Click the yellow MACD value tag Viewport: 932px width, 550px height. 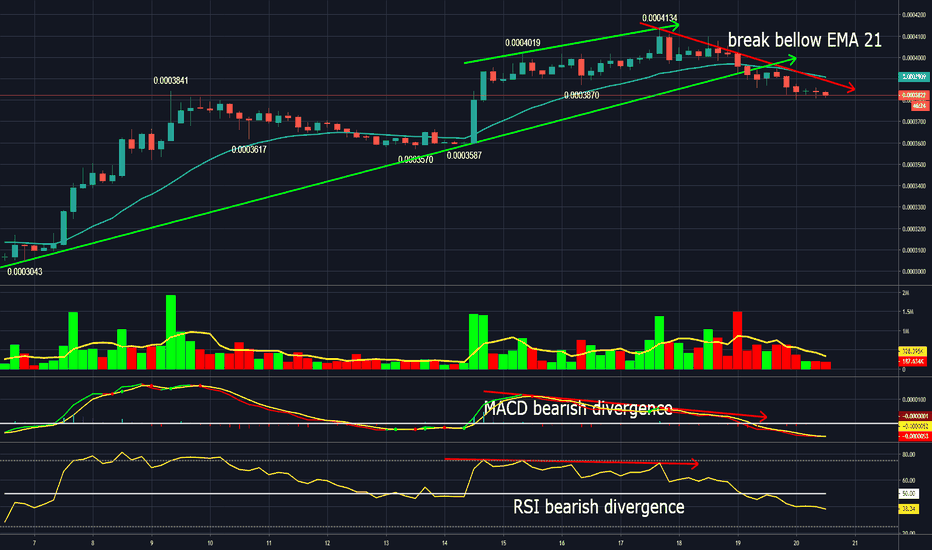(914, 426)
